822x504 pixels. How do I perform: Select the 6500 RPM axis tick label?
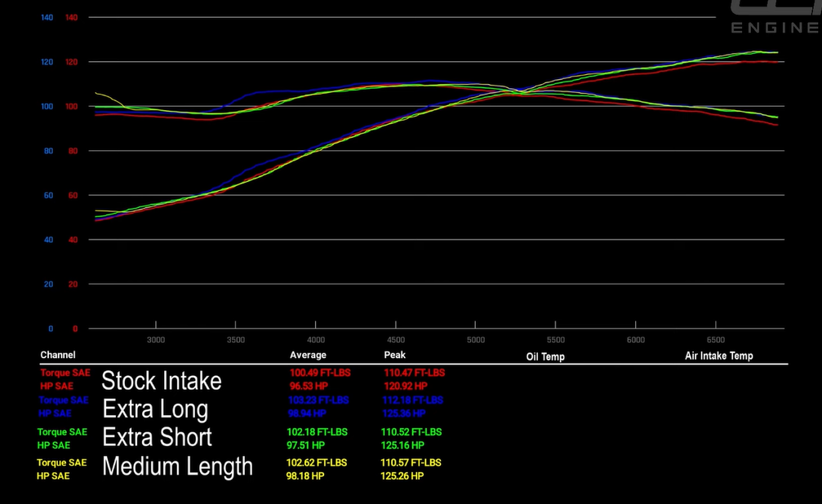pos(715,340)
